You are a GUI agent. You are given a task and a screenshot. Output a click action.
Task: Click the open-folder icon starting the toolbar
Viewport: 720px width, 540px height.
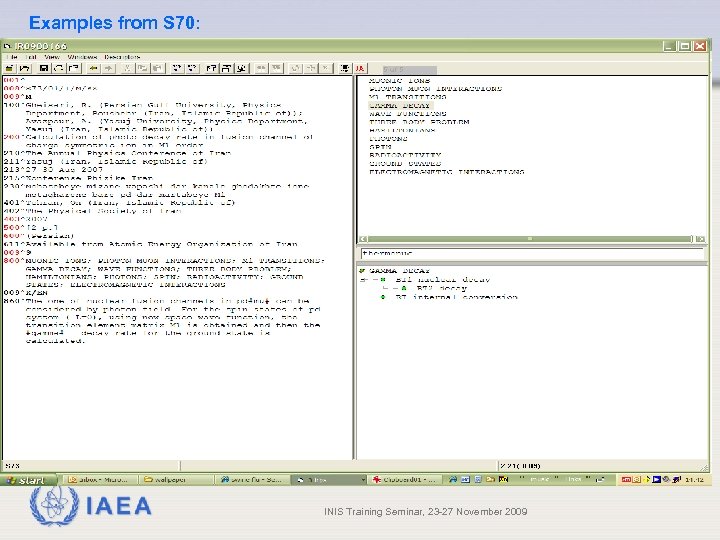(x=9, y=68)
